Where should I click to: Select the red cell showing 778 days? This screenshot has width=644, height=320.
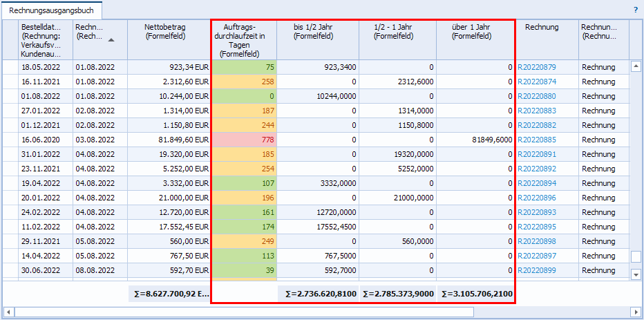point(243,140)
